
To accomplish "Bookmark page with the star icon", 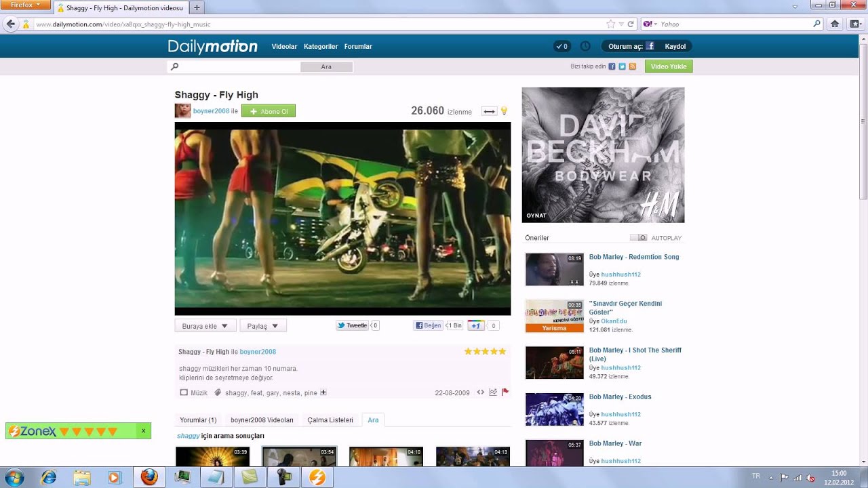I will tap(610, 24).
